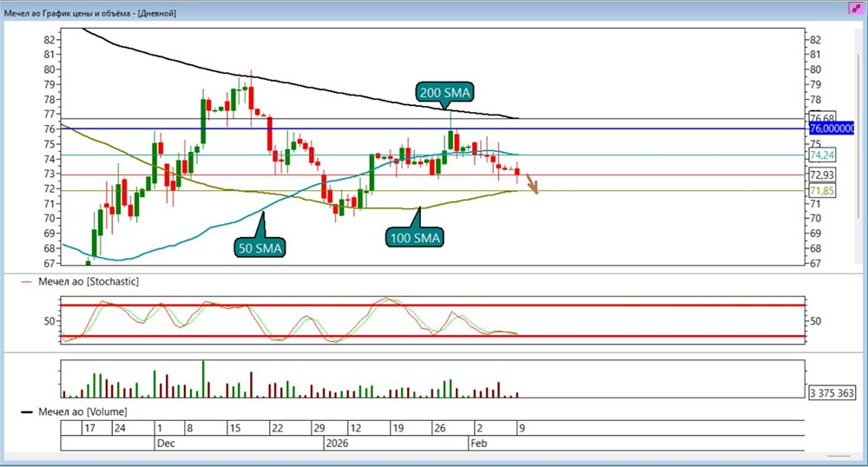Image resolution: width=868 pixels, height=467 pixels.
Task: Click the chart window title bar text
Action: click(89, 13)
